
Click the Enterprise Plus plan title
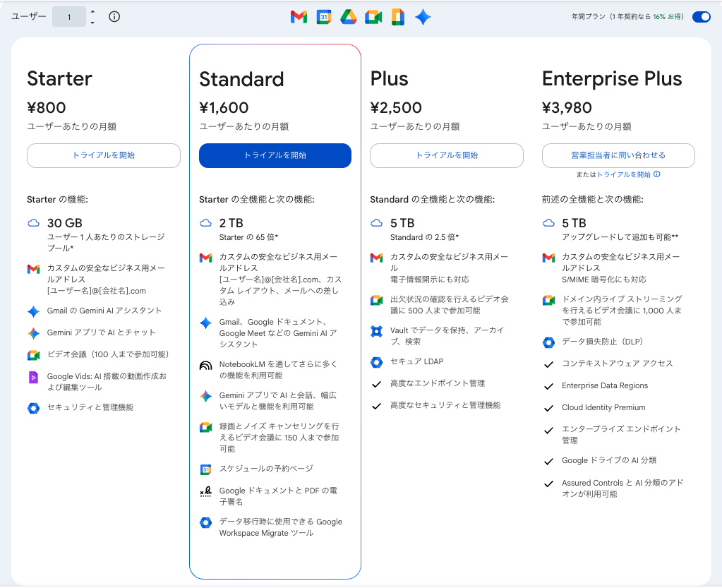(612, 79)
